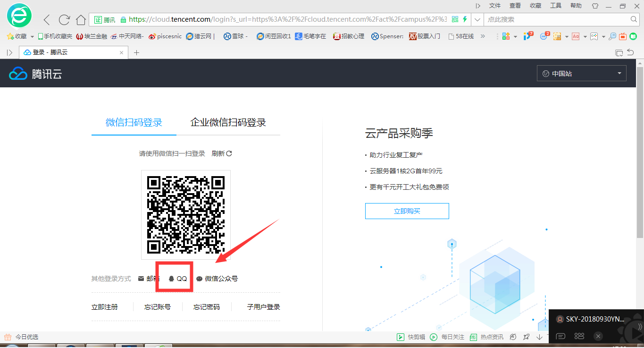The image size is (644, 348).
Task: Click the search magnifier icon
Action: (634, 19)
